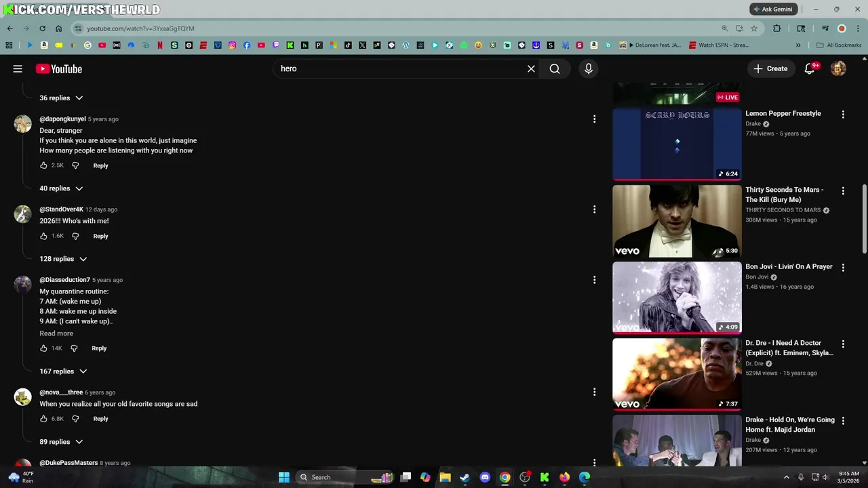868x488 pixels.
Task: Reply to @dapongkunyel's comment
Action: pyautogui.click(x=100, y=165)
